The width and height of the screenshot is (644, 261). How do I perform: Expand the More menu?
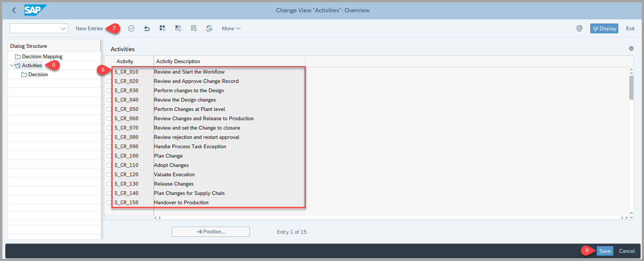(231, 28)
